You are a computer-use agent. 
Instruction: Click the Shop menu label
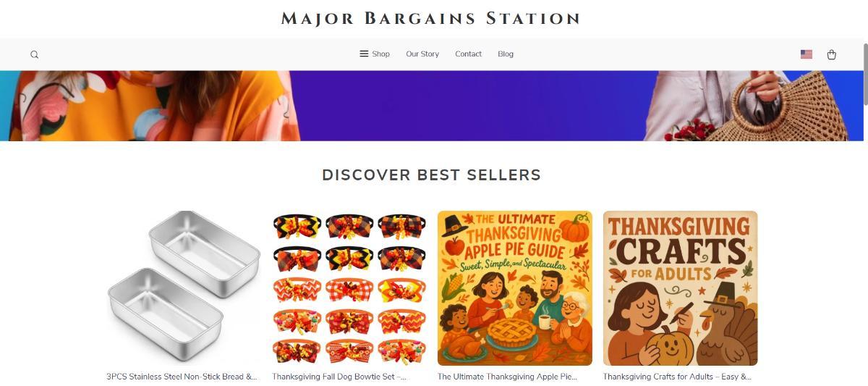[x=380, y=54]
